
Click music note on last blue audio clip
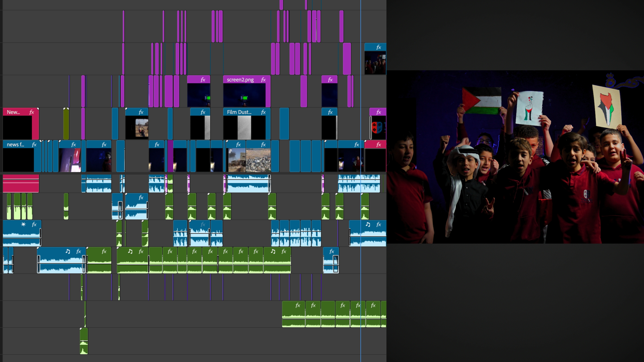368,224
